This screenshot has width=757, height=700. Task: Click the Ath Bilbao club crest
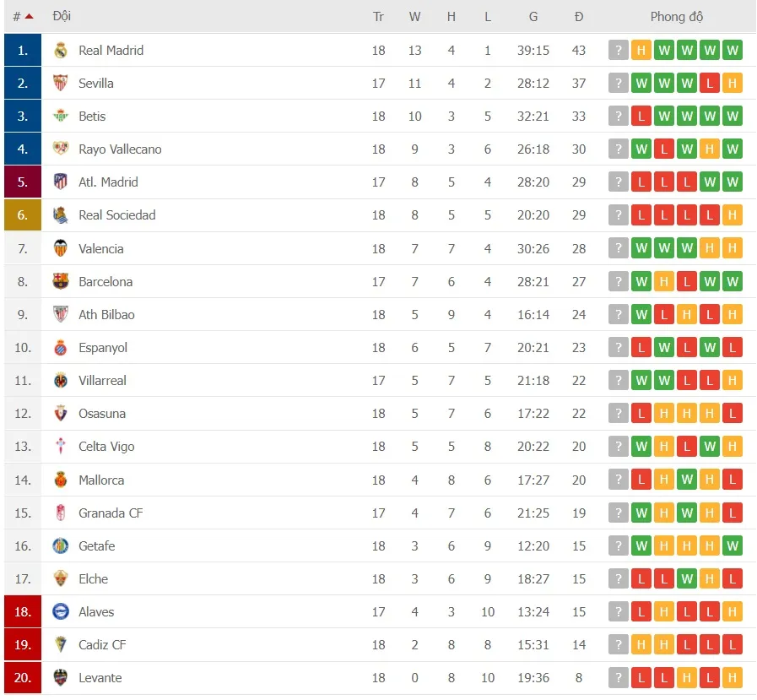[59, 314]
